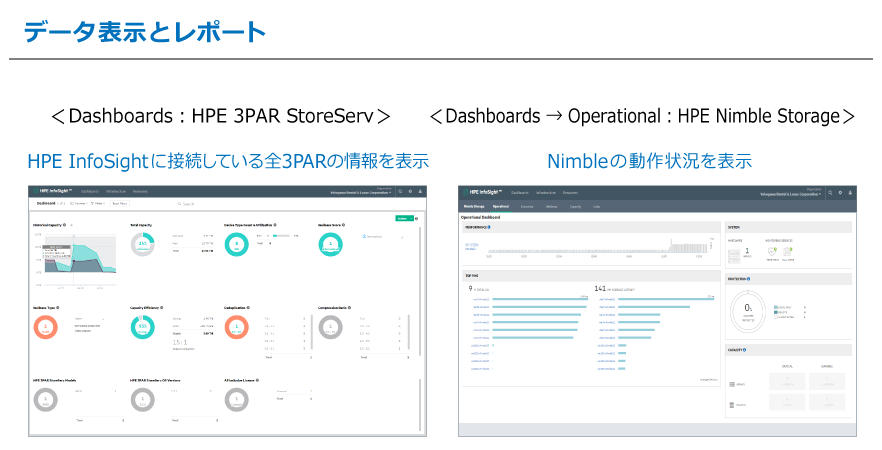This screenshot has height=450, width=882.
Task: Expand the Filters dropdown in 3PAR dashboard
Action: click(98, 204)
